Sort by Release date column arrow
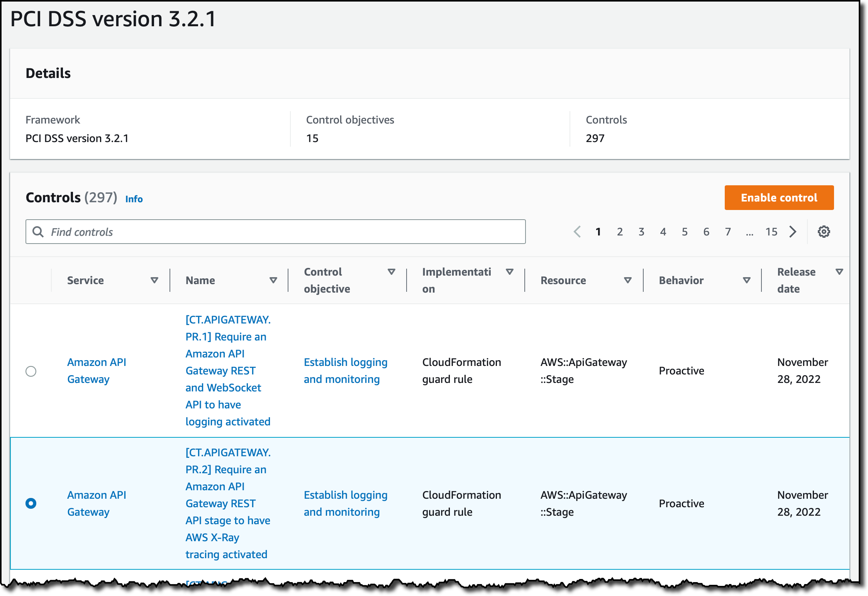 [x=839, y=272]
